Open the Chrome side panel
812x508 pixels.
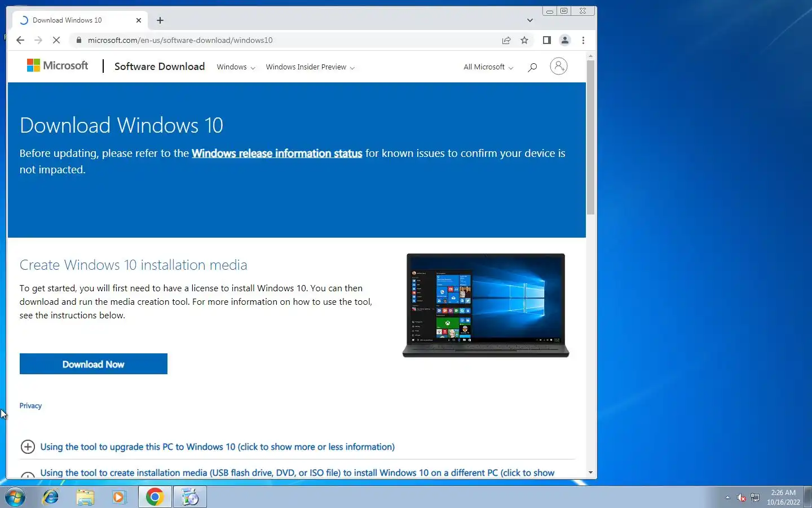point(546,40)
